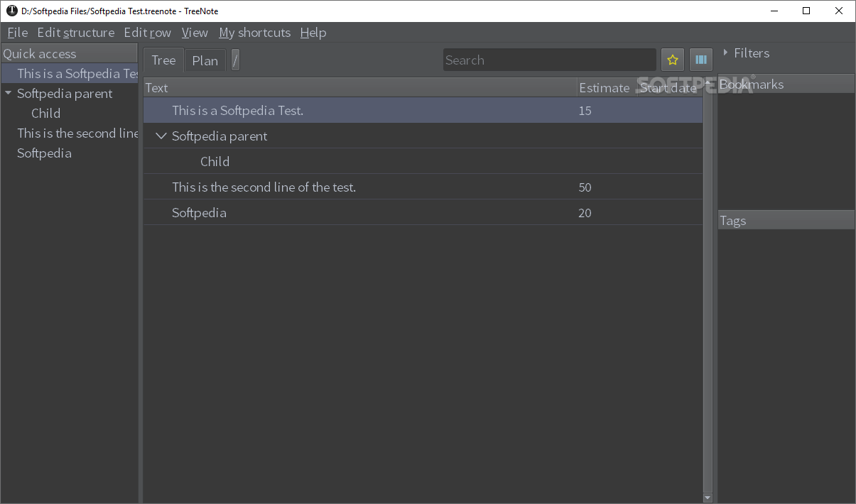Click the yellow star bookmark button

point(673,60)
